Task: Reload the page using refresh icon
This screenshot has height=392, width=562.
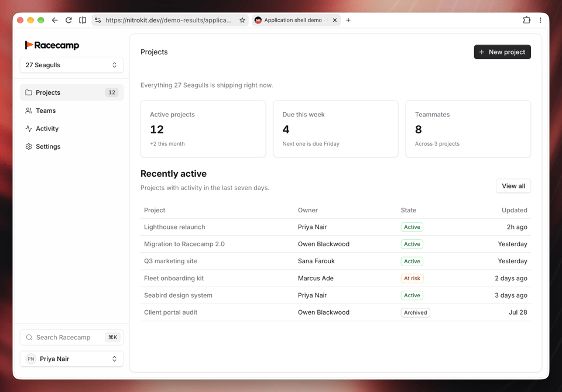Action: point(68,20)
